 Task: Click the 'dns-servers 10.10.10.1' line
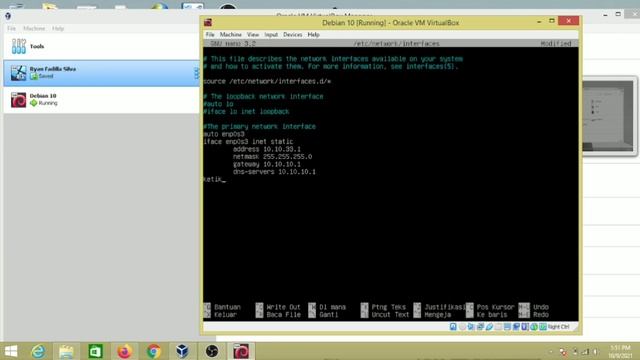coord(274,172)
